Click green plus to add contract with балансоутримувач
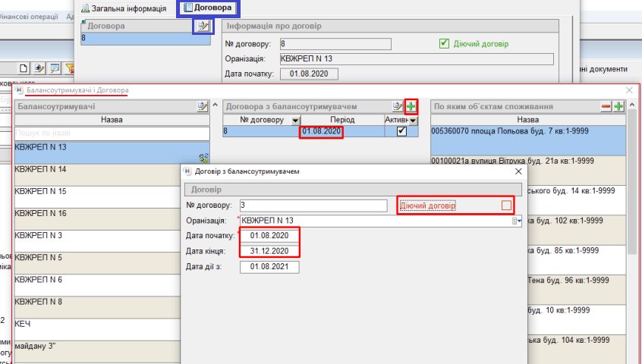This screenshot has width=642, height=364. [x=411, y=106]
